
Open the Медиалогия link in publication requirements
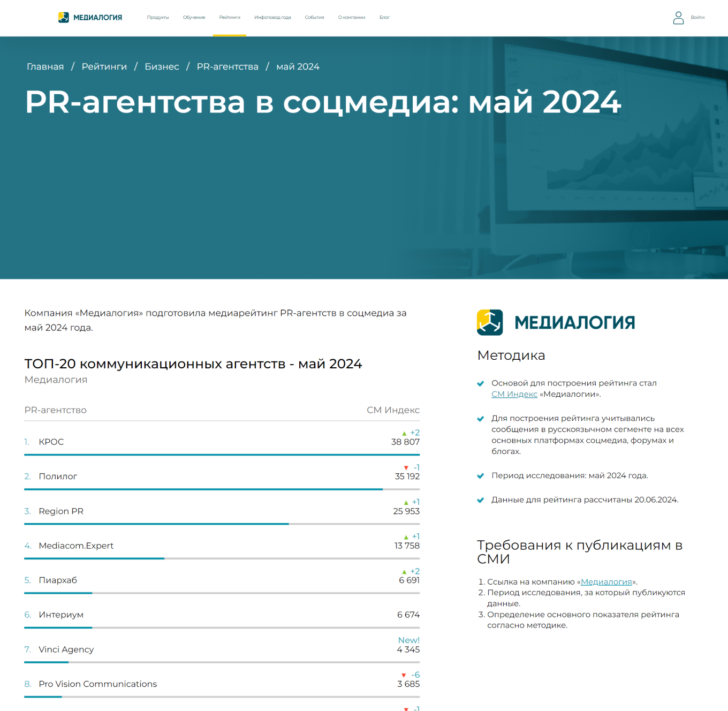(x=606, y=581)
